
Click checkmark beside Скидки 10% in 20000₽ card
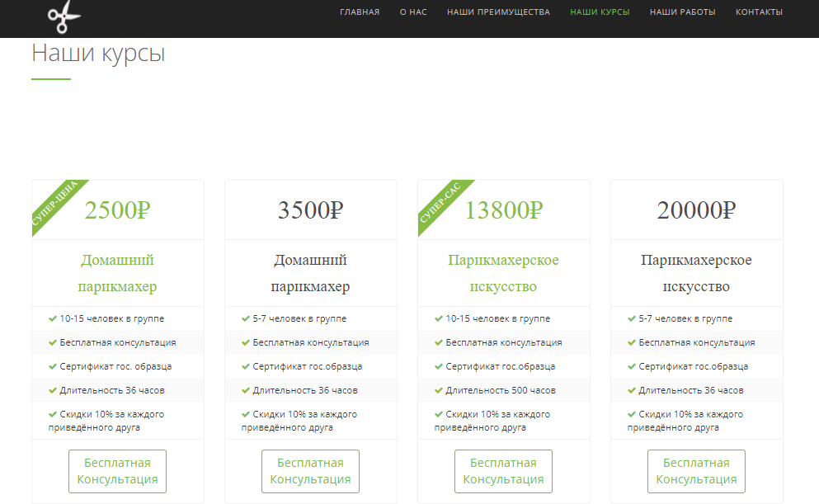coord(632,414)
